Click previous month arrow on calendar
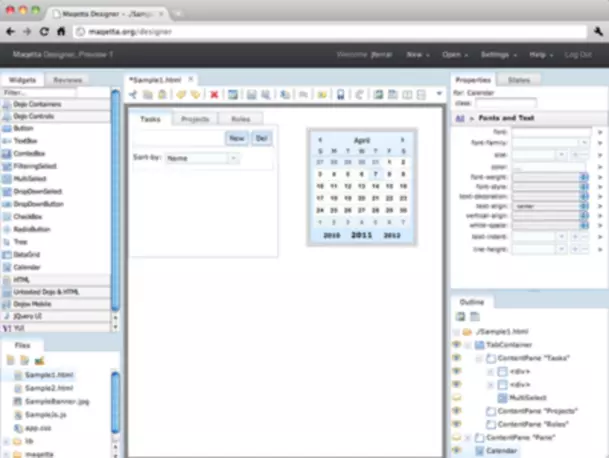The height and width of the screenshot is (458, 609). pos(320,142)
